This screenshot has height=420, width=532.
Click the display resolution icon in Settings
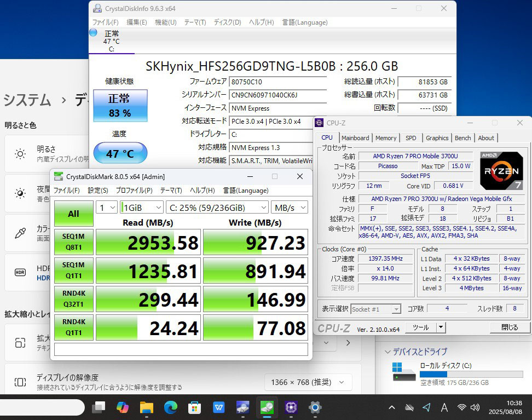point(20,382)
